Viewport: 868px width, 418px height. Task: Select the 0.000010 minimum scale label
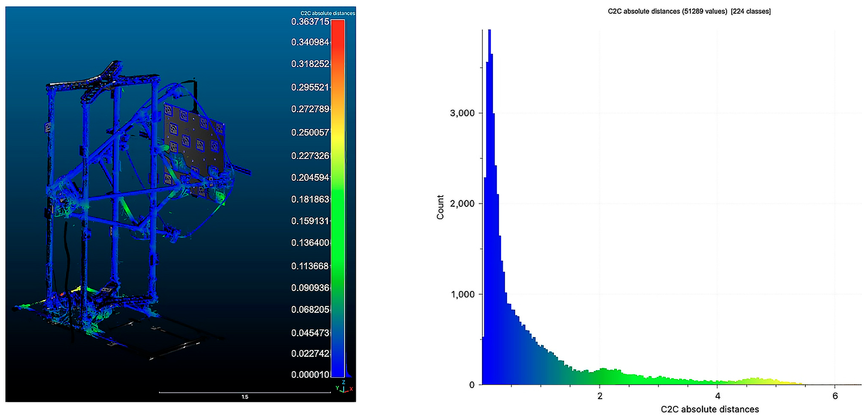click(x=310, y=375)
